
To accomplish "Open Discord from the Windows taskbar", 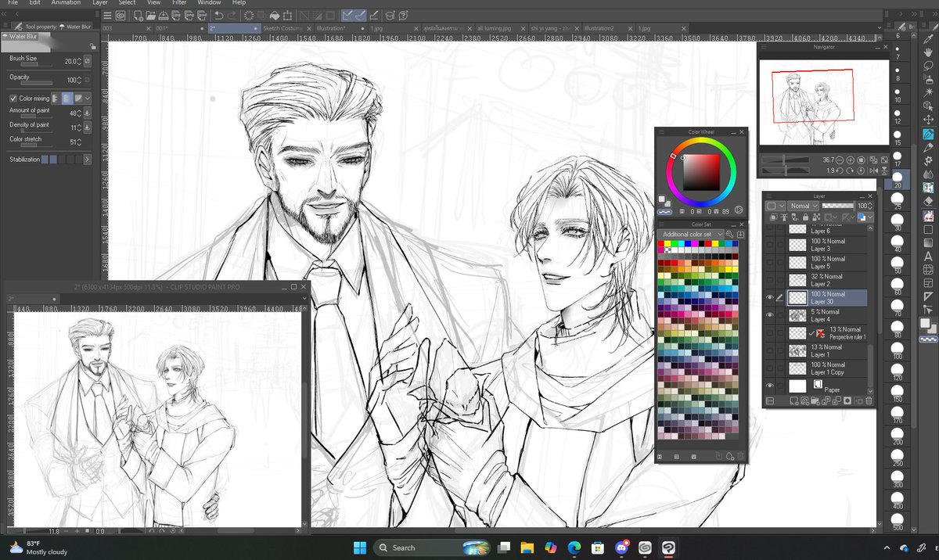I will (x=622, y=547).
